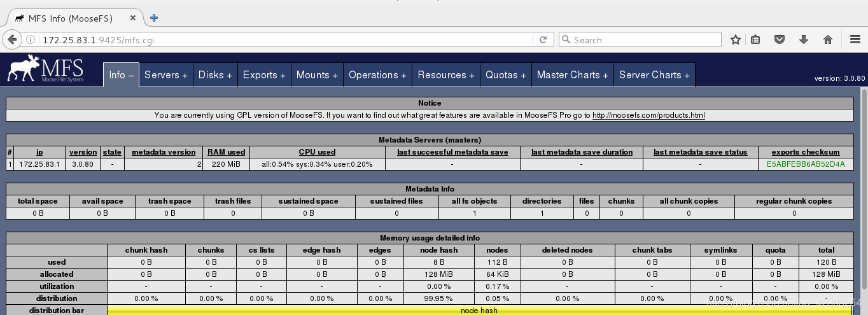The image size is (868, 315).
Task: Click the magnifier icon in the search box
Action: [x=566, y=40]
